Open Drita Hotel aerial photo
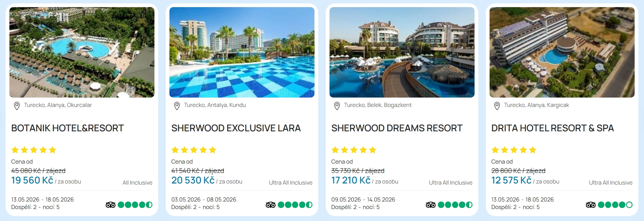644x221 pixels. point(562,53)
